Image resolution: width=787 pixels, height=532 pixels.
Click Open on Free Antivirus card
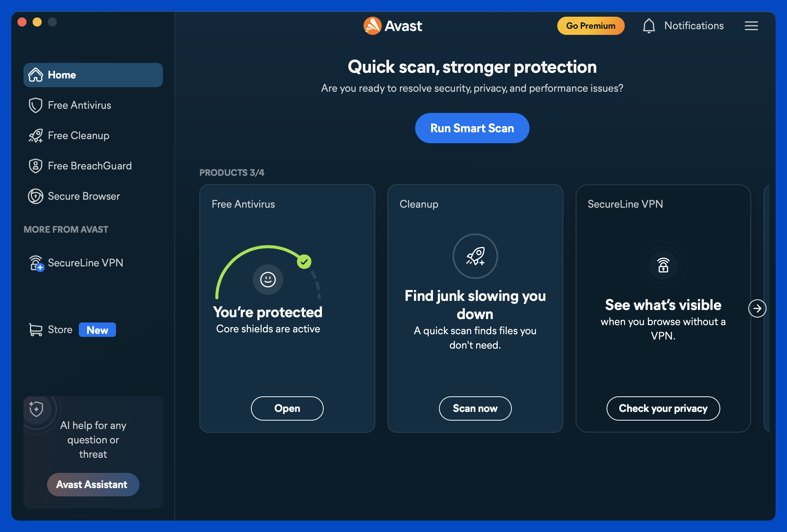pyautogui.click(x=287, y=408)
